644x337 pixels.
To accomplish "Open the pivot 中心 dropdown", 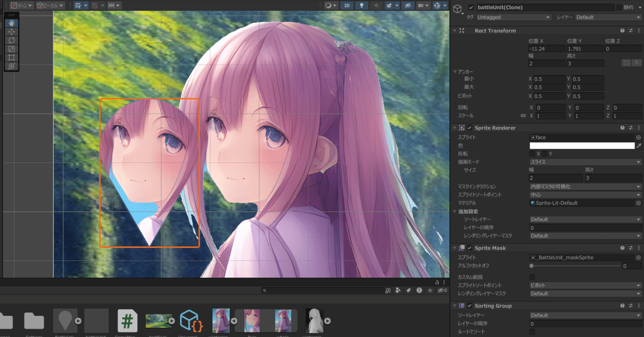I will [x=22, y=5].
